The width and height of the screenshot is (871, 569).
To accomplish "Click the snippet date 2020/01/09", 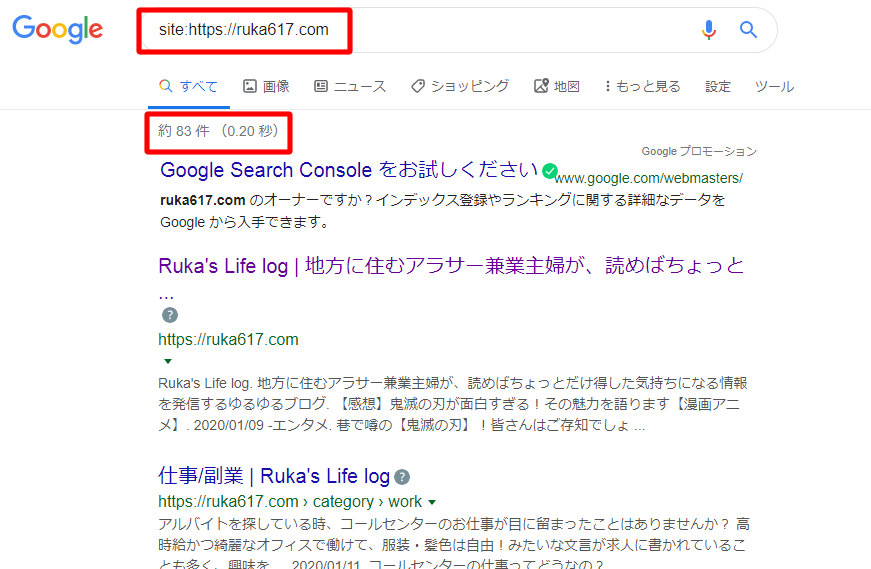I will click(228, 426).
